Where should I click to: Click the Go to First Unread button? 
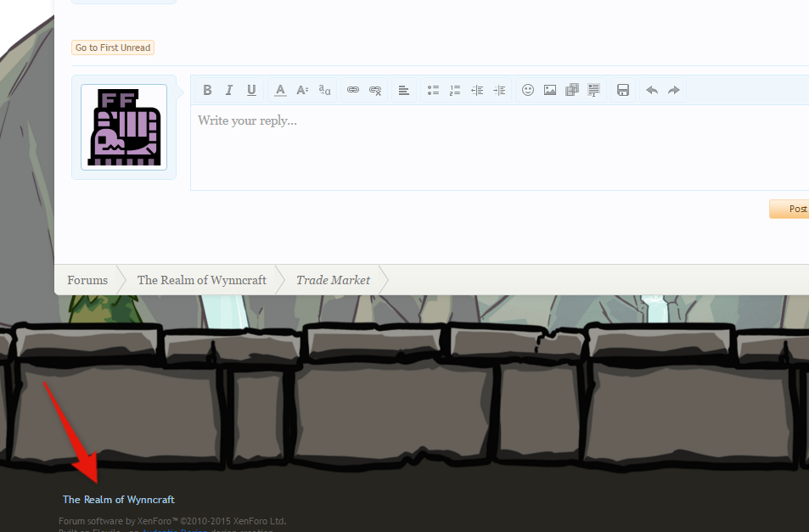pos(113,48)
